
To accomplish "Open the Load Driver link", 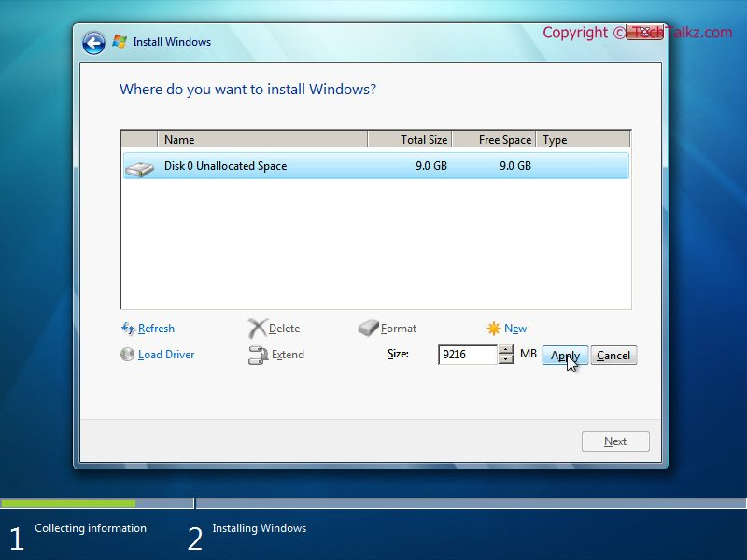I will click(x=166, y=355).
